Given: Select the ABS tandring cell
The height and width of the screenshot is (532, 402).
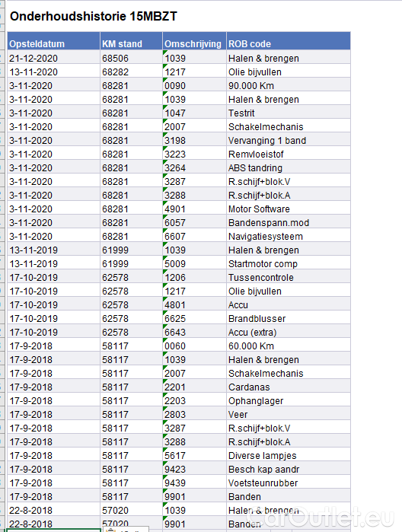Looking at the screenshot, I should (x=289, y=168).
